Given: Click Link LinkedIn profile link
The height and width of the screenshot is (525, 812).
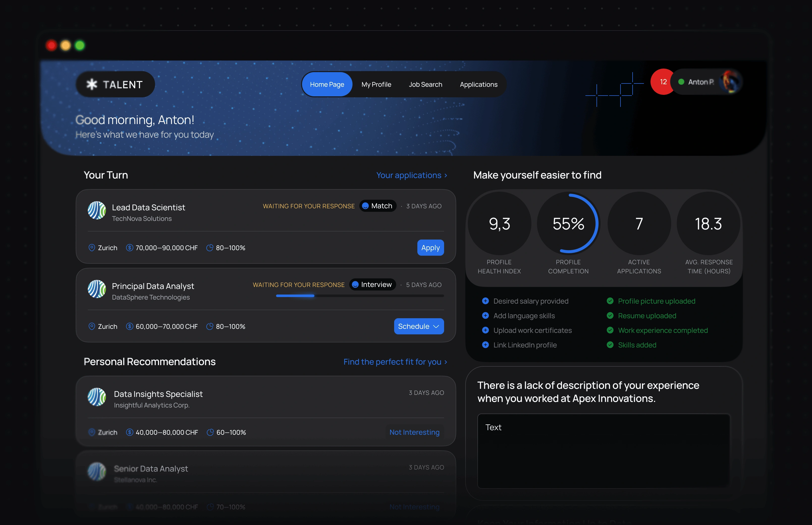Looking at the screenshot, I should pos(525,345).
